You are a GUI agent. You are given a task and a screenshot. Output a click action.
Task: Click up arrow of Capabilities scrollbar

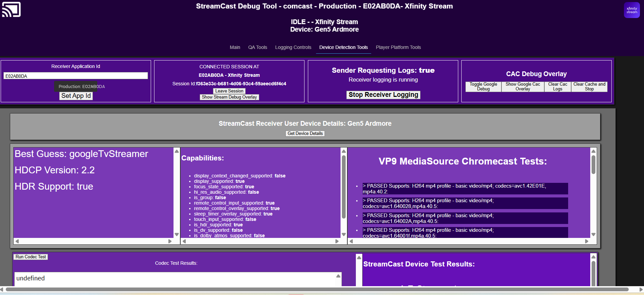pos(344,151)
